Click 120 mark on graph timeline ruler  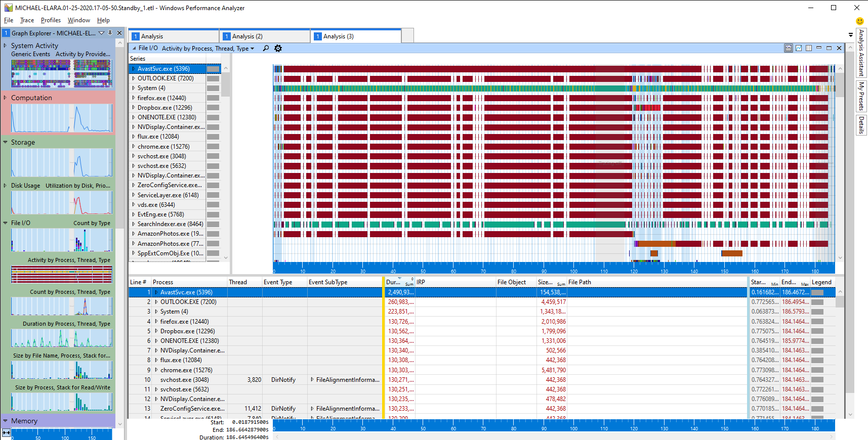pos(634,271)
